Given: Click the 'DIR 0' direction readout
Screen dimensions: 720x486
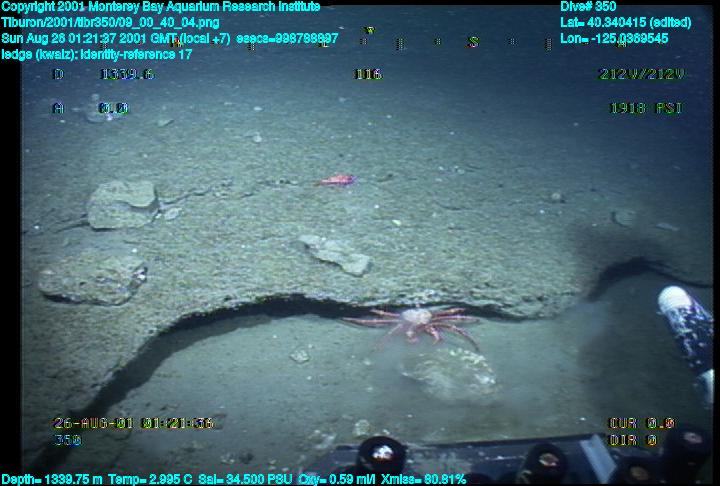Looking at the screenshot, I should [x=633, y=440].
